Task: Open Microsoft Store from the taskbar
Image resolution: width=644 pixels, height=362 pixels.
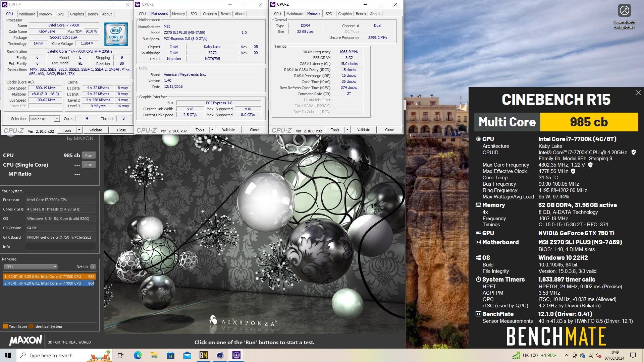Action: coord(170,355)
